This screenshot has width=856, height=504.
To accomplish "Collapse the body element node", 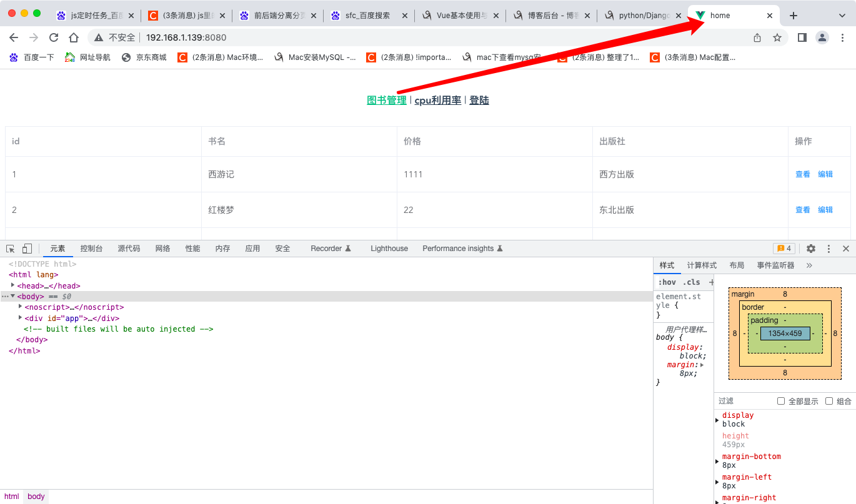I will [13, 296].
